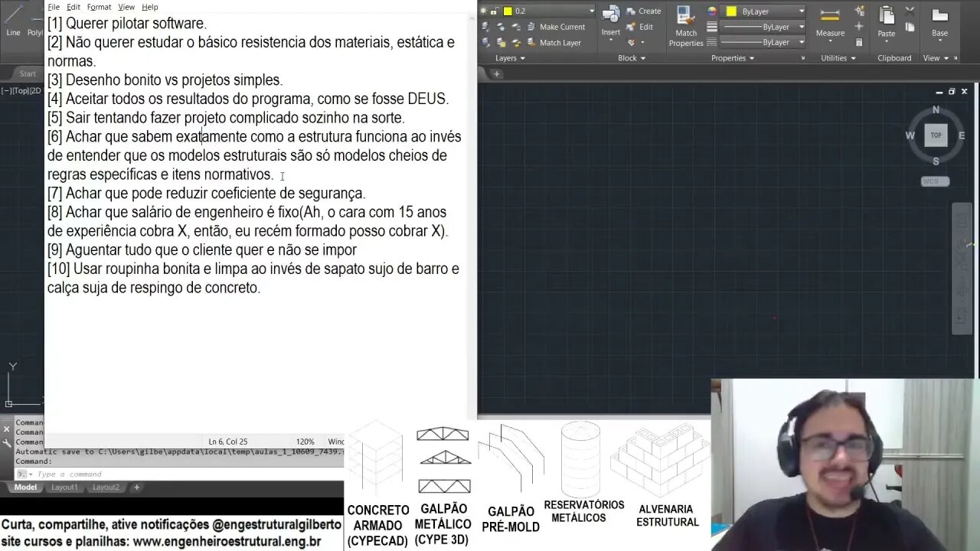Expand the Utilities panel
The width and height of the screenshot is (980, 551).
[x=838, y=58]
